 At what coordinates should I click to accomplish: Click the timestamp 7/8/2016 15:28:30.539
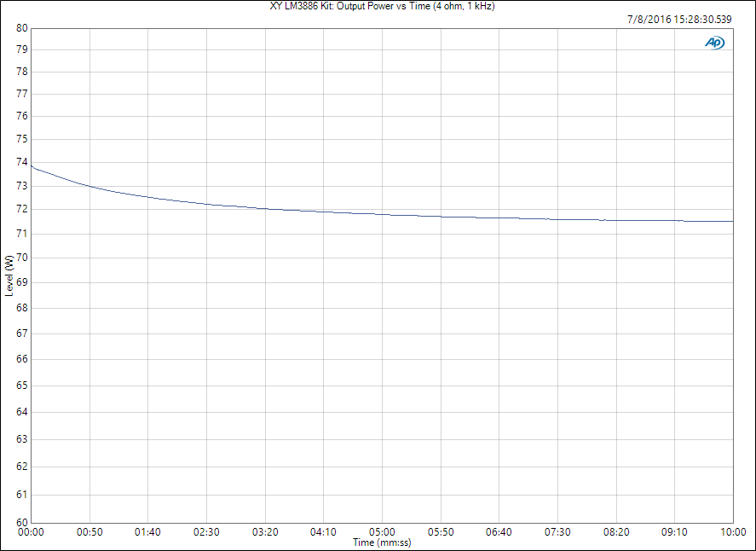click(x=678, y=20)
